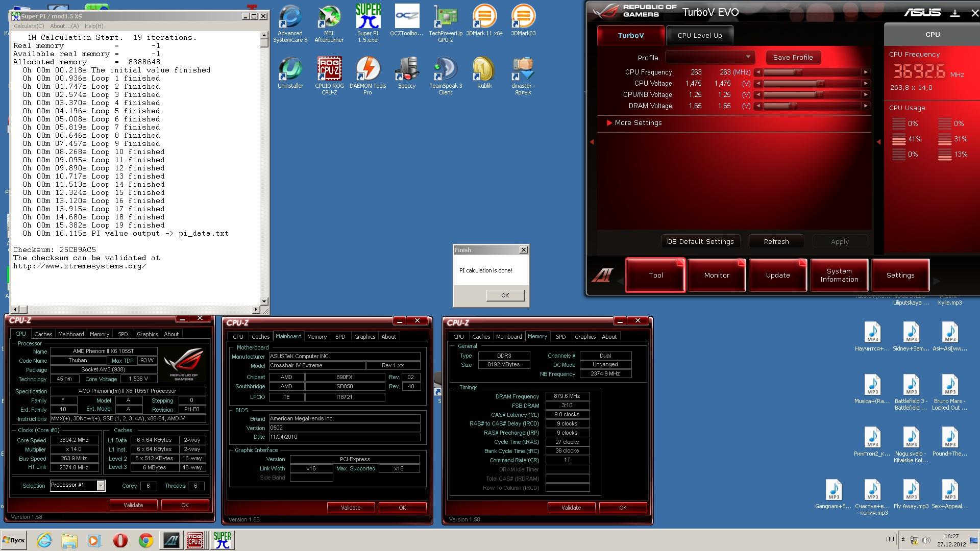Switch to Super PI taskbar button

click(x=222, y=540)
